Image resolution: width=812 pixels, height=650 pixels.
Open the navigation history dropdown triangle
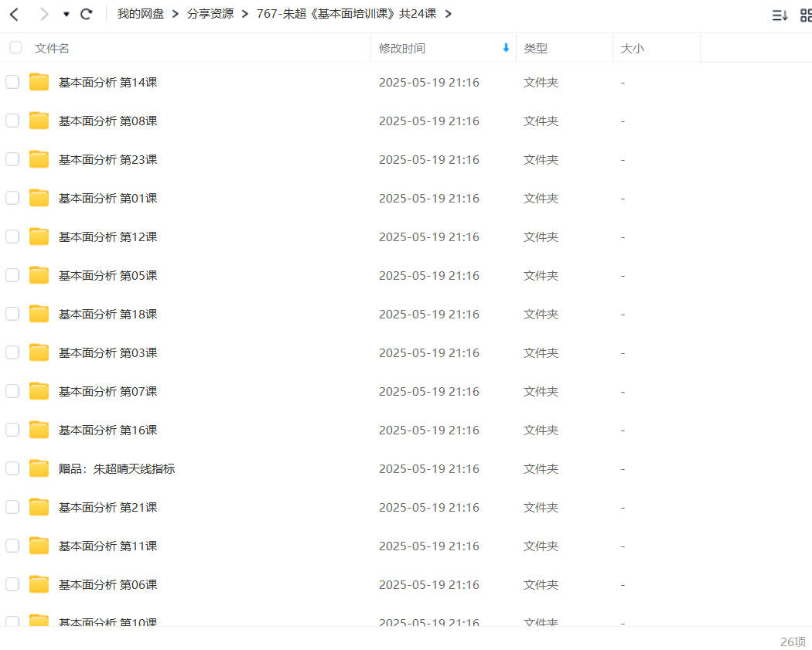(67, 15)
